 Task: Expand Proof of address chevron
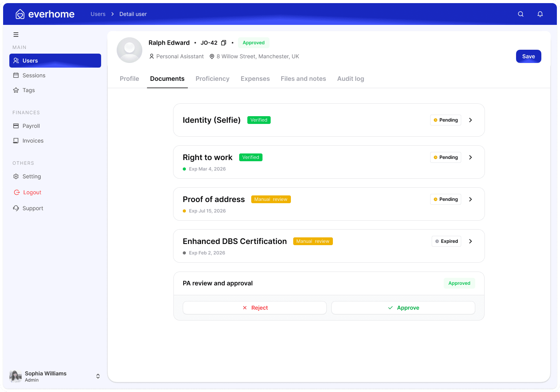coord(471,199)
